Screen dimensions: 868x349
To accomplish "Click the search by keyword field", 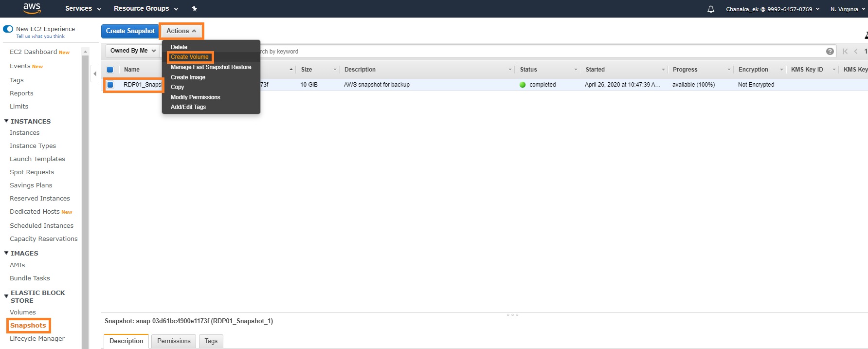I will [x=535, y=51].
